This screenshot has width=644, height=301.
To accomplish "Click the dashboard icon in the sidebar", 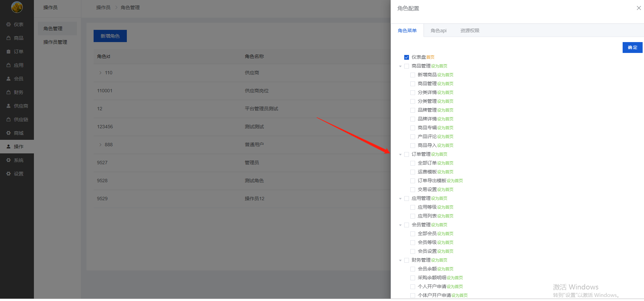I will [8, 24].
